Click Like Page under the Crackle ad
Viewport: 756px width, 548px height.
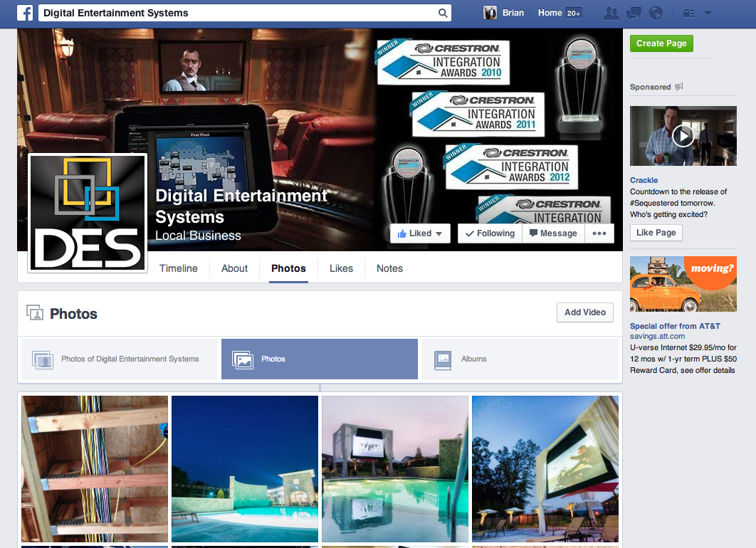pos(656,233)
